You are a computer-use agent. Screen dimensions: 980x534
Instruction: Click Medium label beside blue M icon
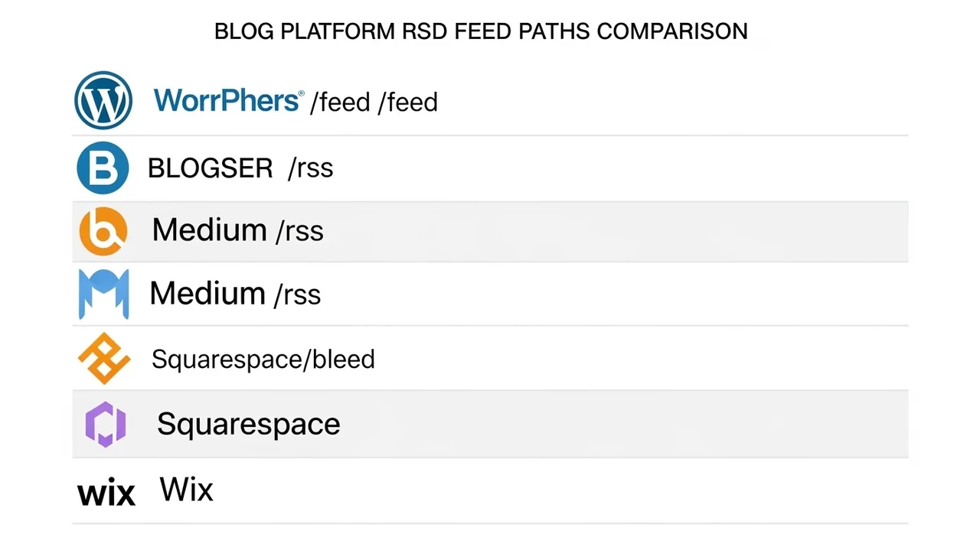(207, 293)
